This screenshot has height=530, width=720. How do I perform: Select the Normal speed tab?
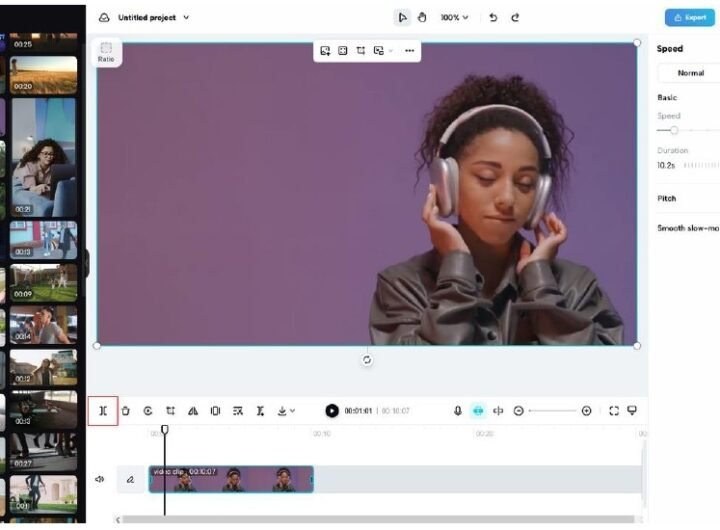[x=690, y=73]
